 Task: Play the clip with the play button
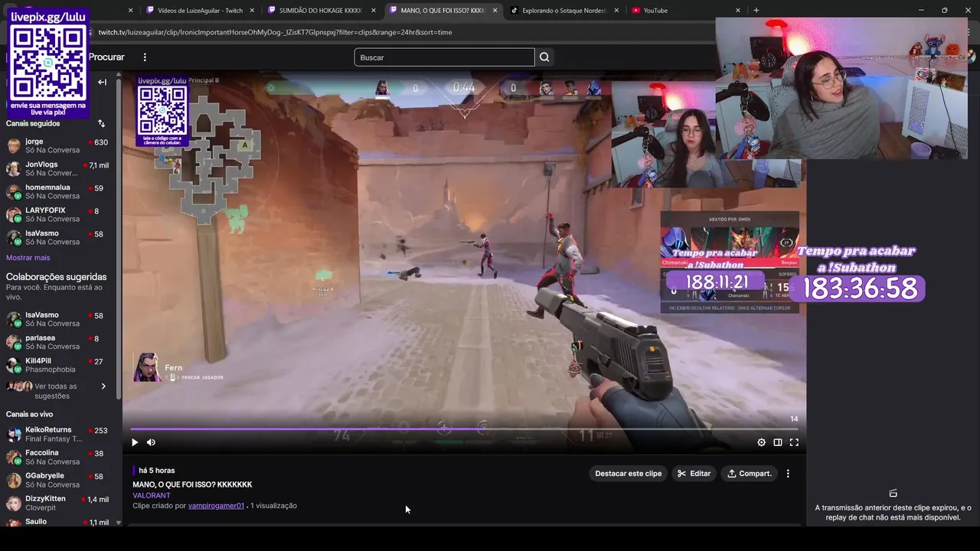pos(135,442)
